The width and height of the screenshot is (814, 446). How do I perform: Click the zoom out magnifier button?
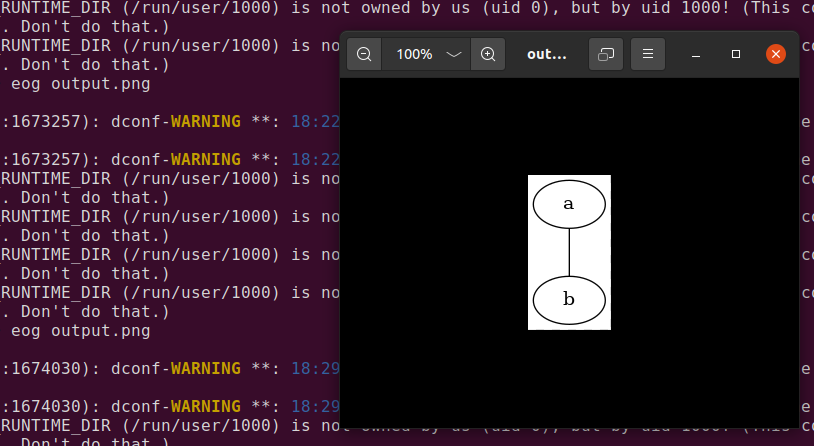click(x=364, y=54)
